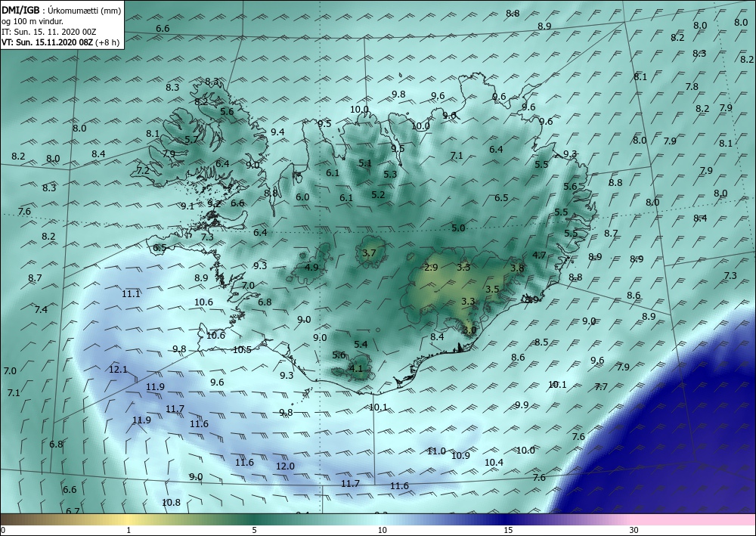Click the 3.8 value on the map
The image size is (756, 536).
click(x=517, y=268)
